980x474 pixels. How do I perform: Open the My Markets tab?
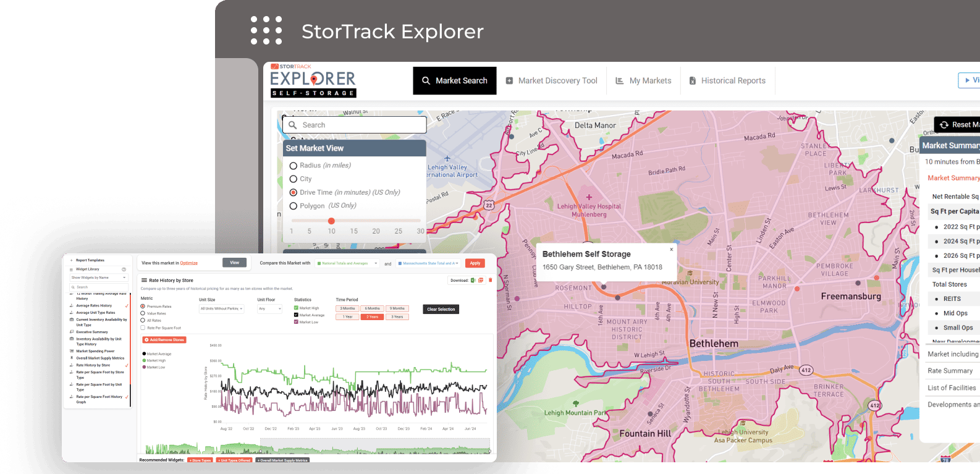(643, 81)
